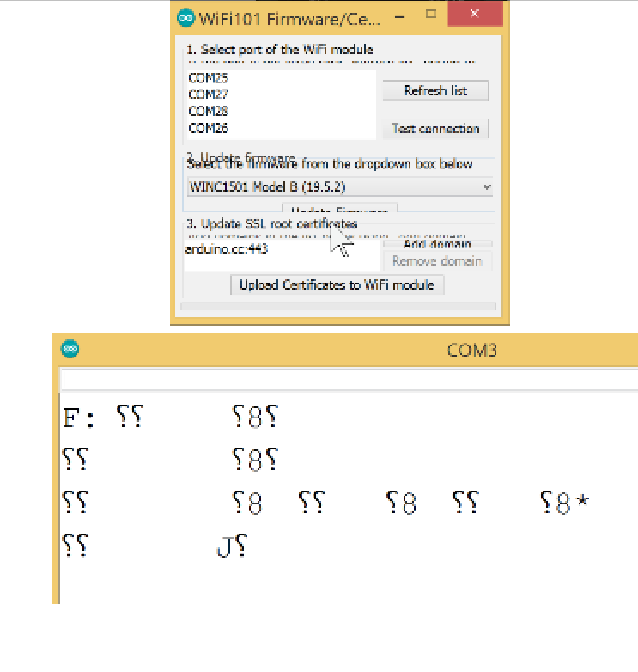The height and width of the screenshot is (672, 638).
Task: Click Upload Certificates to WiFi module
Action: (337, 285)
